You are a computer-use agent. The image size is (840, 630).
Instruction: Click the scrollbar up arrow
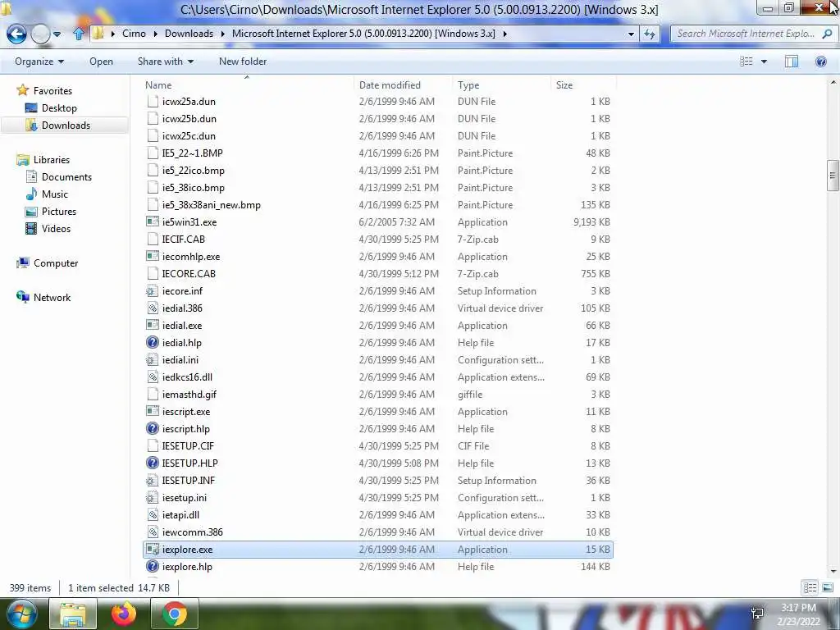(833, 83)
